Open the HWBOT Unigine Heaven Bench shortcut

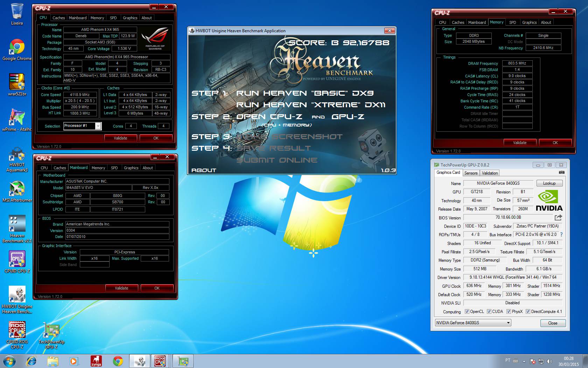tap(17, 300)
